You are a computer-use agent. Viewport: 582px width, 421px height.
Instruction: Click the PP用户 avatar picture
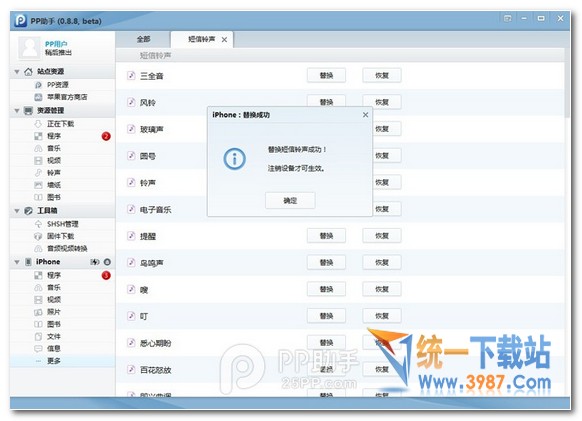click(x=29, y=48)
